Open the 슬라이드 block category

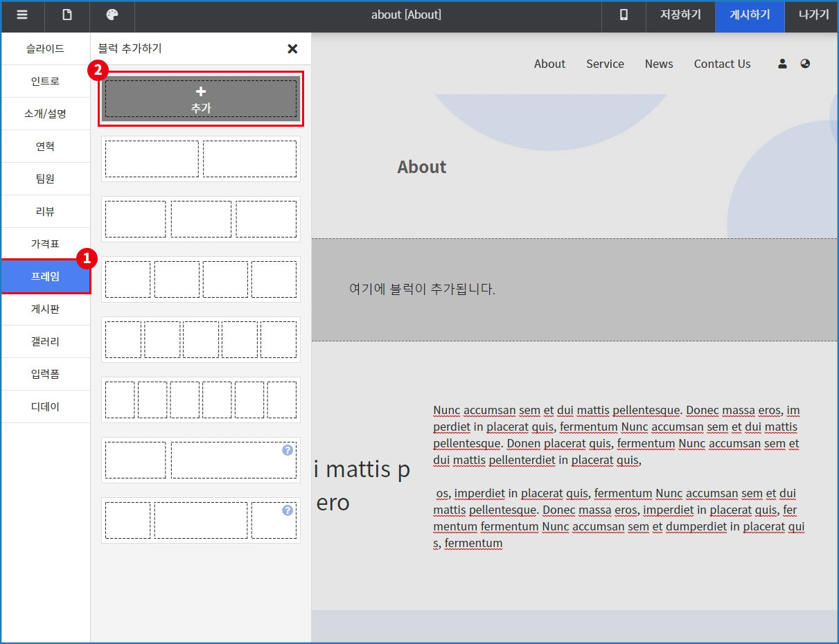(46, 48)
